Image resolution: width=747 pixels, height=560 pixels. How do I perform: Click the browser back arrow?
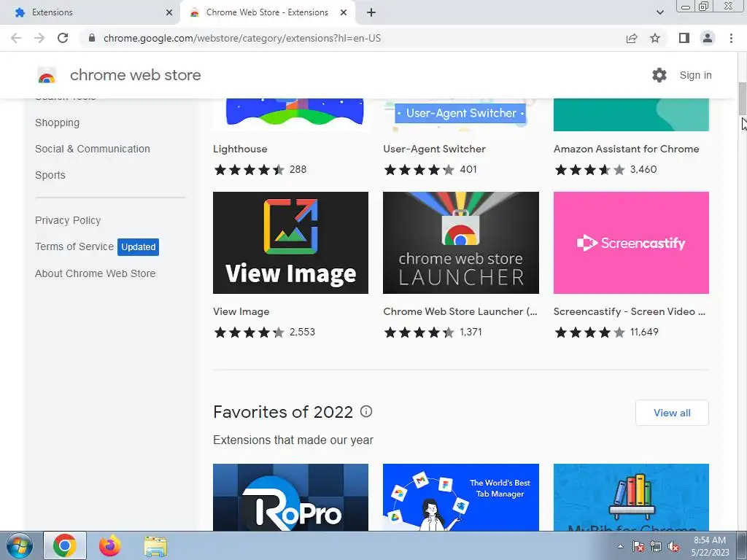16,38
